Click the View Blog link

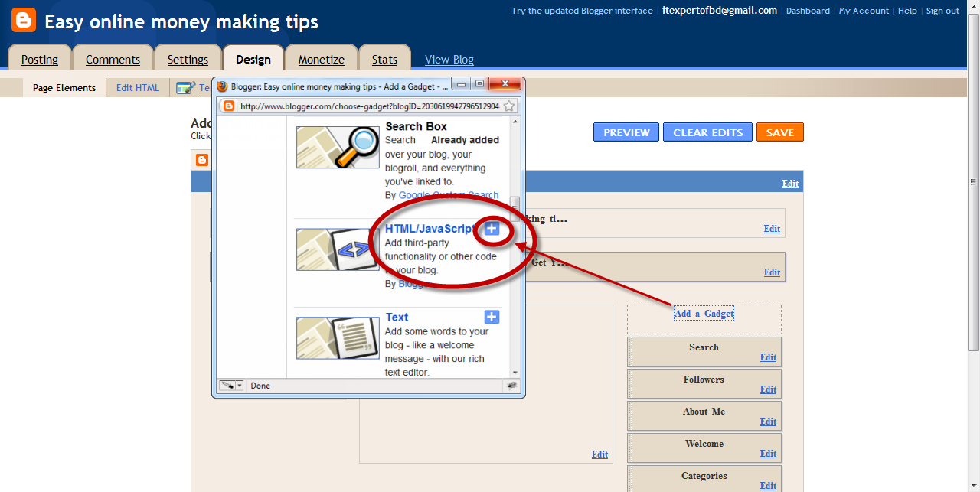click(x=449, y=59)
